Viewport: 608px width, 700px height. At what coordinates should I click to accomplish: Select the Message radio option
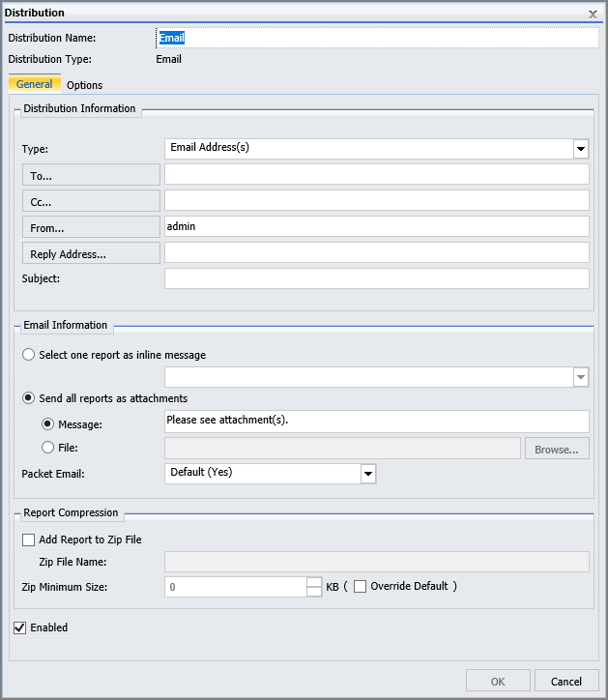coord(47,424)
